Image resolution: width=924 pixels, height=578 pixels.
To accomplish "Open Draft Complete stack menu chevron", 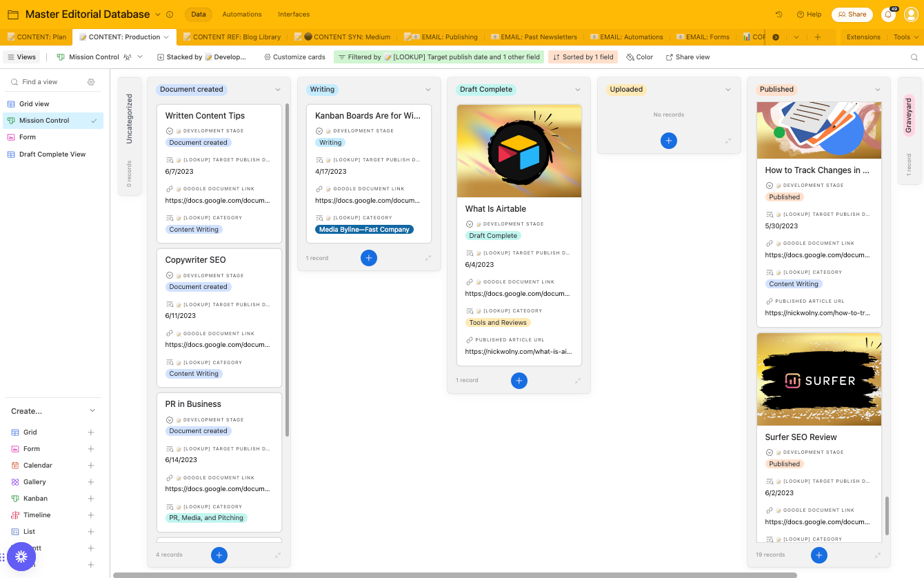I will pyautogui.click(x=578, y=90).
